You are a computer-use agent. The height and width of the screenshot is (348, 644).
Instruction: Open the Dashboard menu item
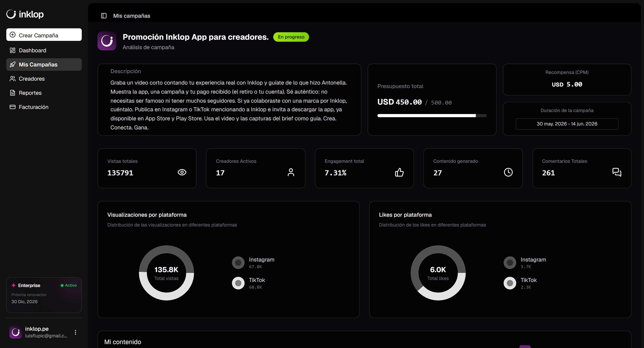44,50
